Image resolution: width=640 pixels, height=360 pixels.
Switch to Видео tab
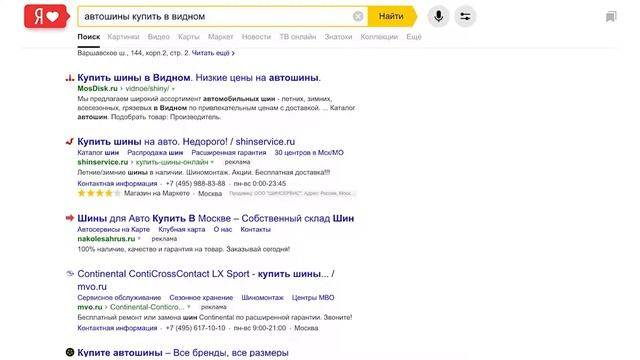158,37
